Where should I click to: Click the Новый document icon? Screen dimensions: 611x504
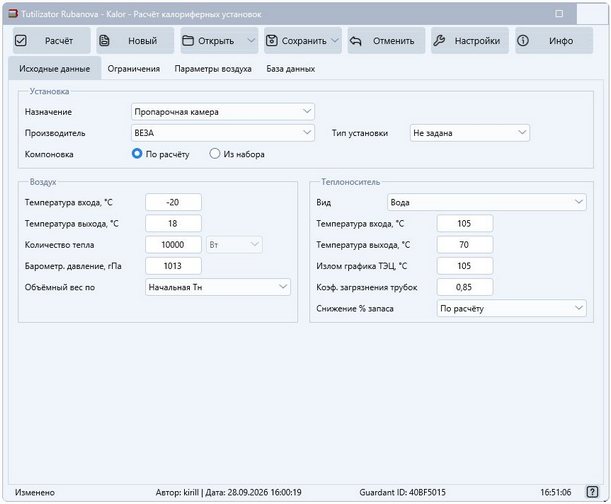tap(104, 41)
